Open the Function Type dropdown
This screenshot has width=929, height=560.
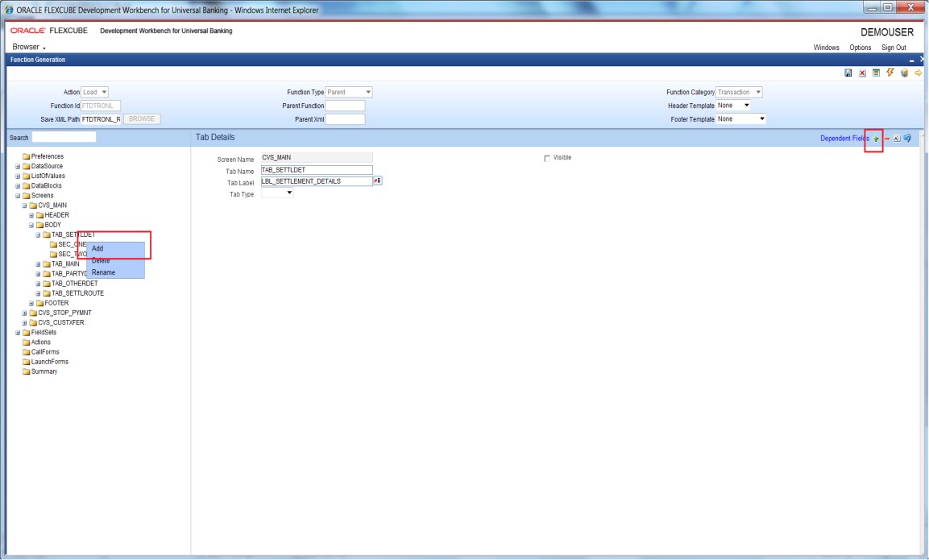click(349, 92)
